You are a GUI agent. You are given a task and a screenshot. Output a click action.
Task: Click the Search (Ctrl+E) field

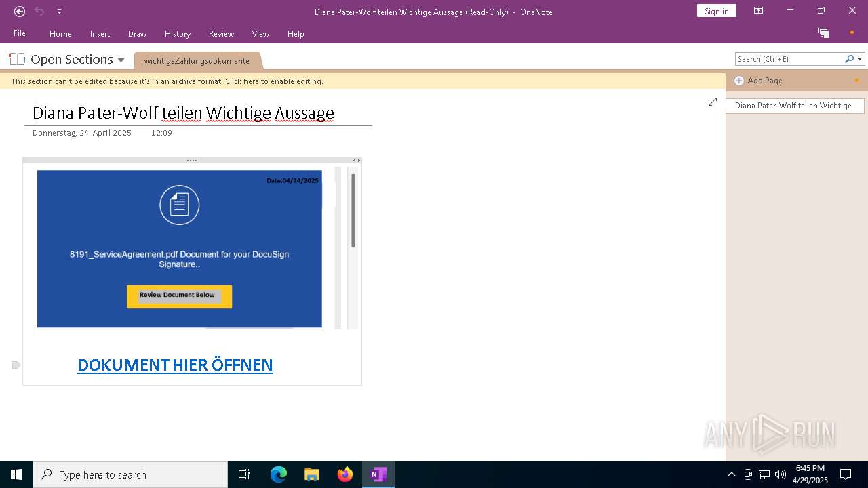pos(789,59)
